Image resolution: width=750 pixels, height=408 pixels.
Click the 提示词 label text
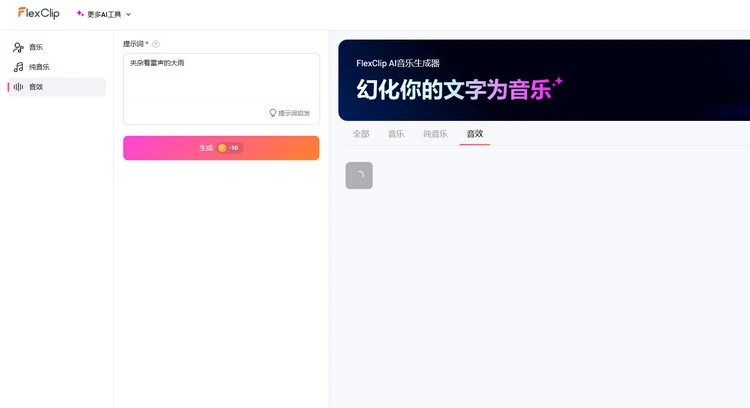(x=133, y=44)
